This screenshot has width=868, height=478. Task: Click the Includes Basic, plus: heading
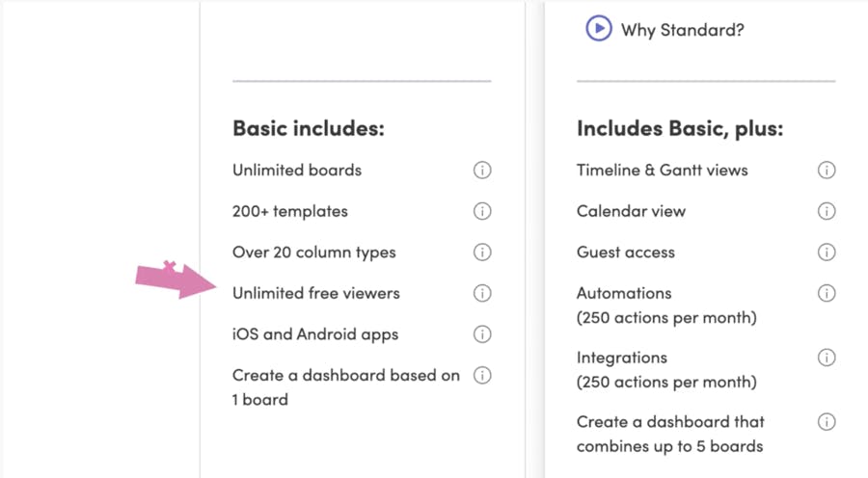[680, 128]
